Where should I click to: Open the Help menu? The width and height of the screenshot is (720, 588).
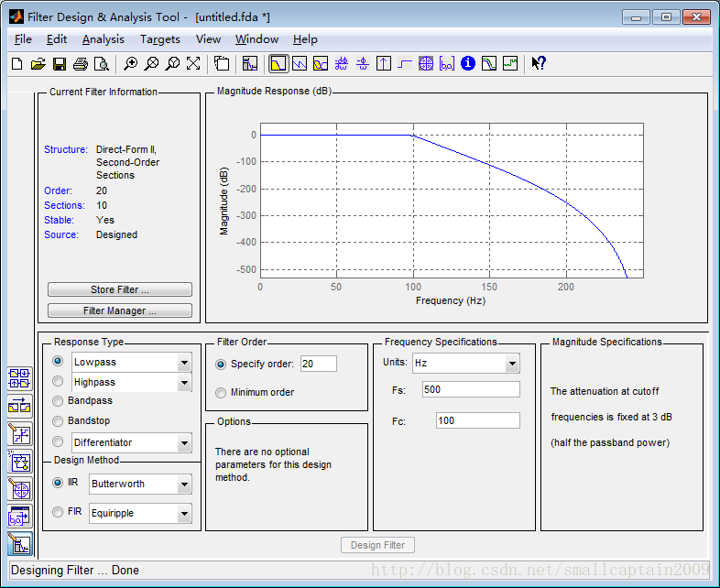point(305,39)
